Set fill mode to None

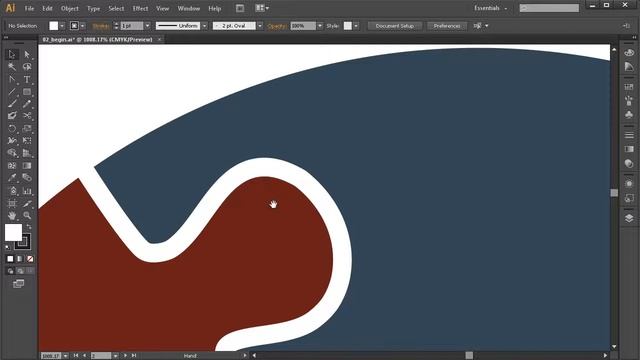click(x=30, y=259)
